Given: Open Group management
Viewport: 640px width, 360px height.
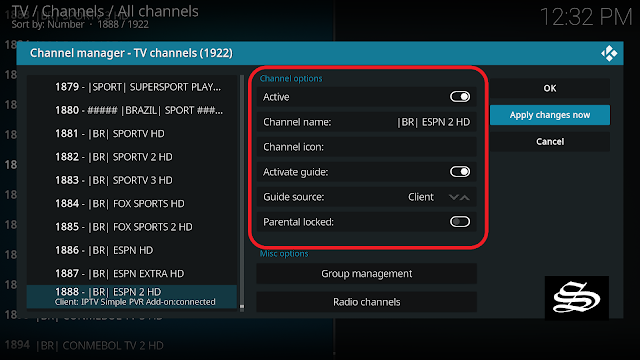Looking at the screenshot, I should (367, 273).
